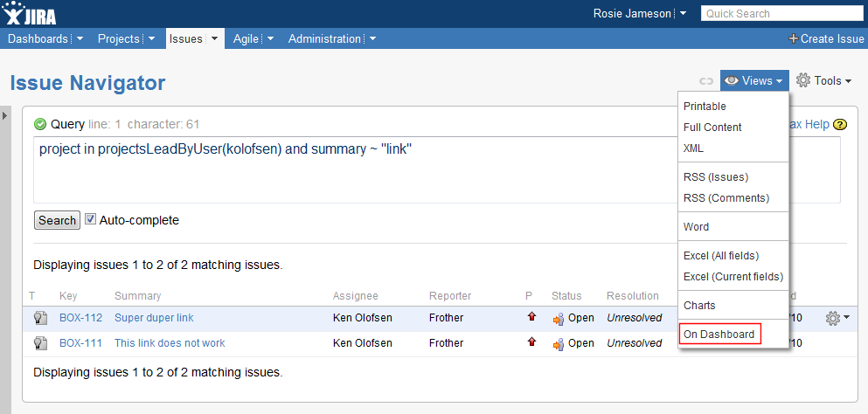Expand the collapsed left sidebar arrow

coord(4,115)
